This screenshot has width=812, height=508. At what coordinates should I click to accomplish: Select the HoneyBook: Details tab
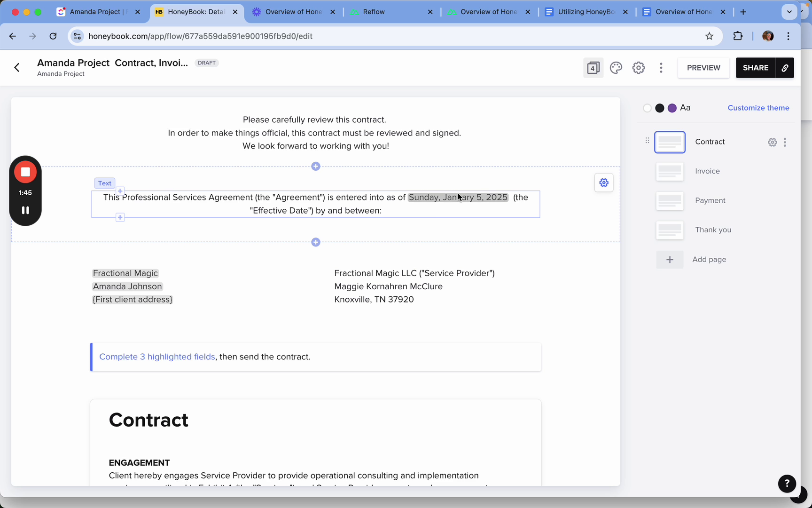point(197,12)
